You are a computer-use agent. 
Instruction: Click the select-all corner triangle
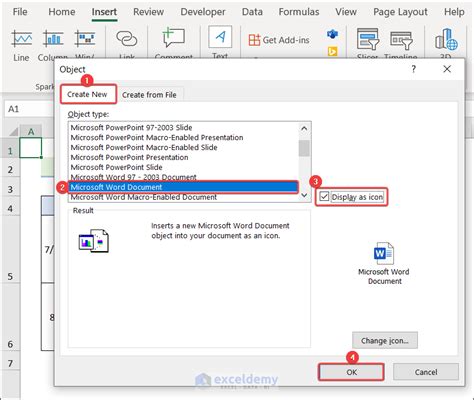pyautogui.click(x=13, y=132)
